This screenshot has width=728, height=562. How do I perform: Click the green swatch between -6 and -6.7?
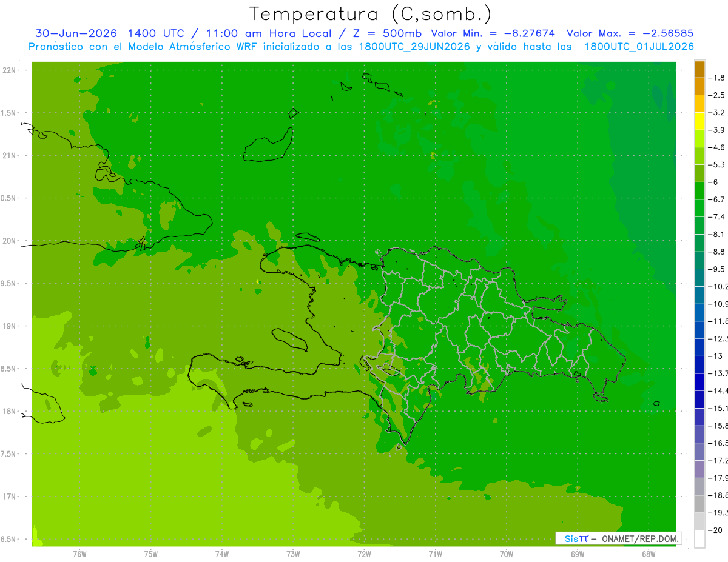699,191
